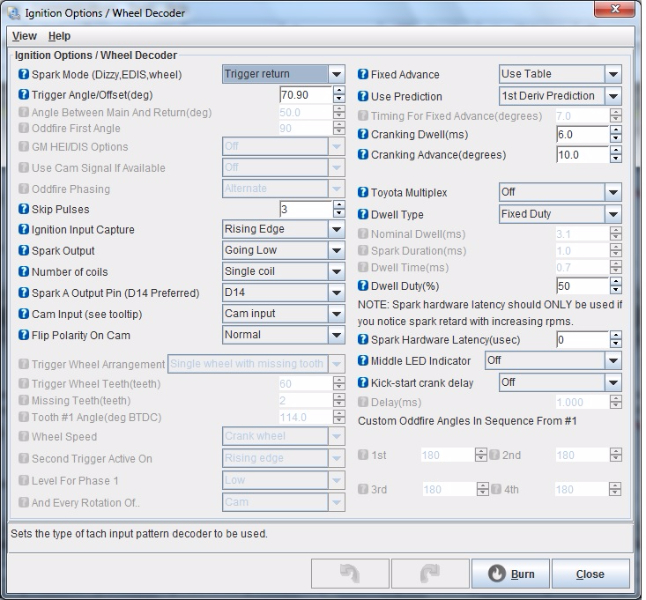Click the help icon next to Toyota Multiplex
The image size is (646, 600).
click(x=363, y=193)
